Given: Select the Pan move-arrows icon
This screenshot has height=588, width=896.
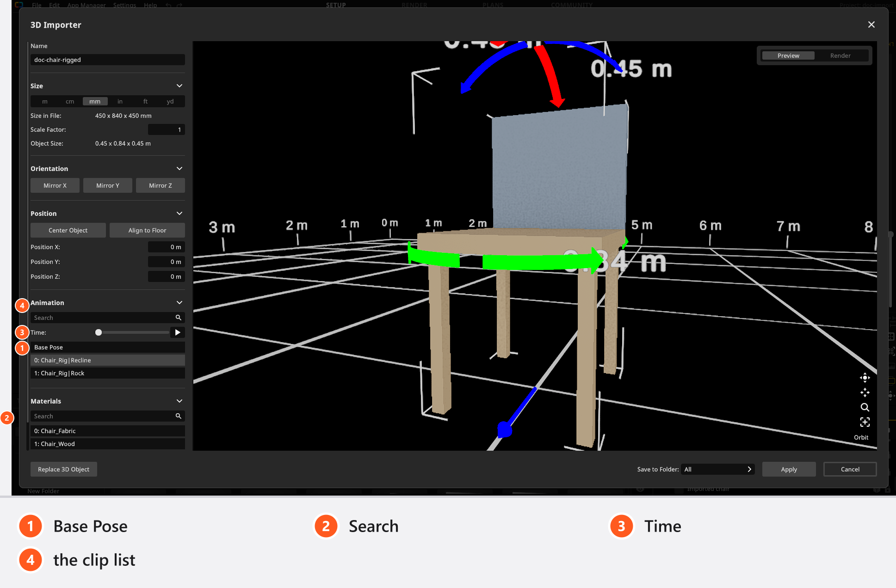Looking at the screenshot, I should pos(865,392).
